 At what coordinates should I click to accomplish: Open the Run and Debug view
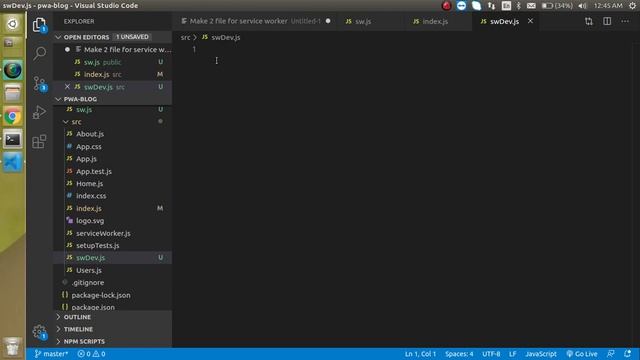[x=39, y=112]
